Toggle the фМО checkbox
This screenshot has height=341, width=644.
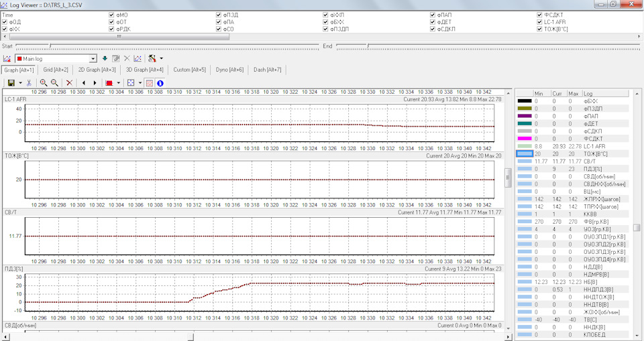click(x=112, y=15)
